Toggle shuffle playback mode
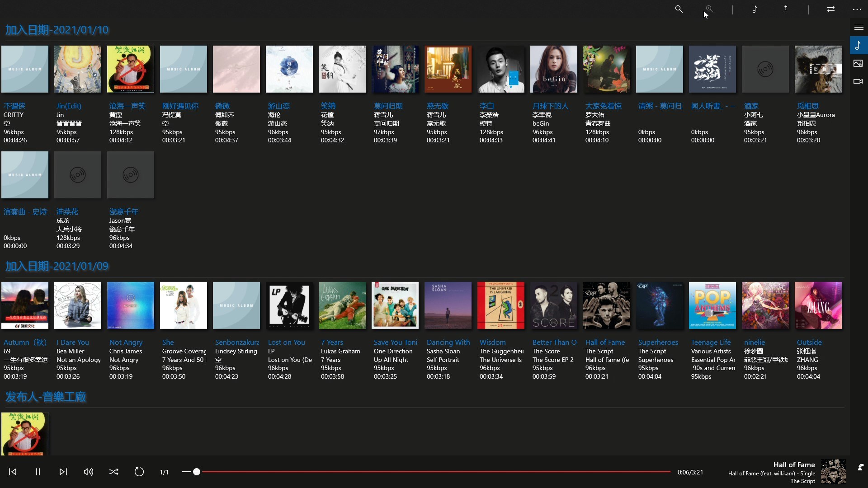The width and height of the screenshot is (868, 488). click(x=114, y=472)
